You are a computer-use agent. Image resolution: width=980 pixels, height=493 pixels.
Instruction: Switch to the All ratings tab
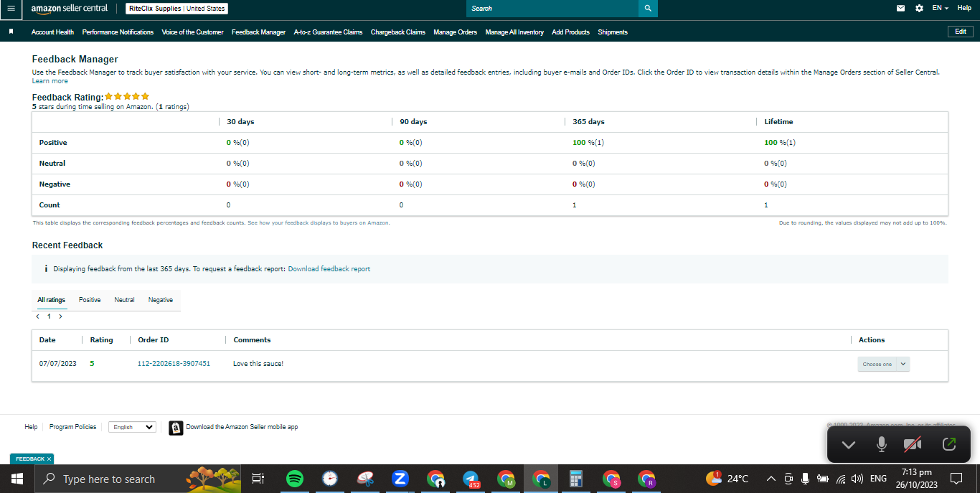coord(52,300)
